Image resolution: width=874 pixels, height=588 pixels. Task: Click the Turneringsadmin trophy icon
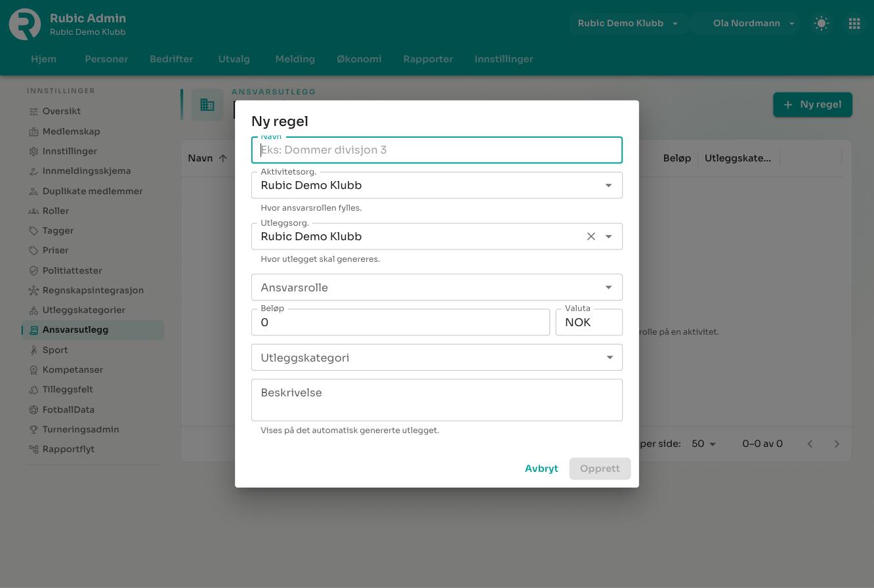[x=33, y=430]
